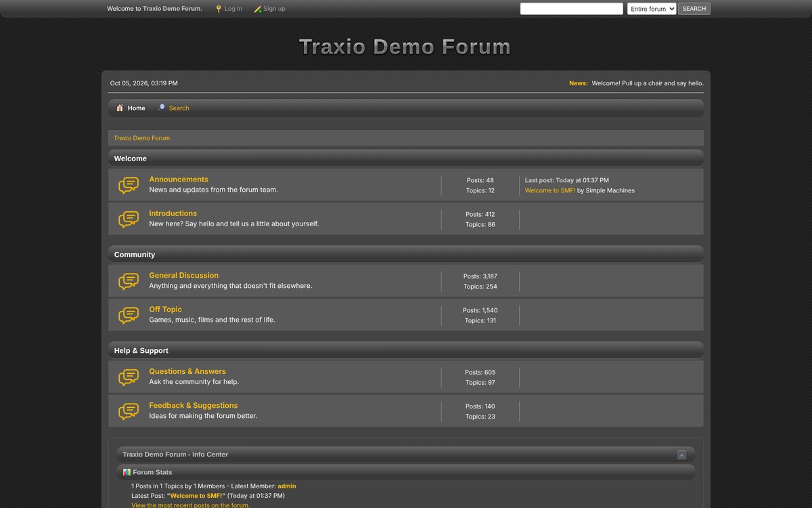Click the pencil icon beside Sign up
Screen dimensions: 812x508
[x=258, y=9]
